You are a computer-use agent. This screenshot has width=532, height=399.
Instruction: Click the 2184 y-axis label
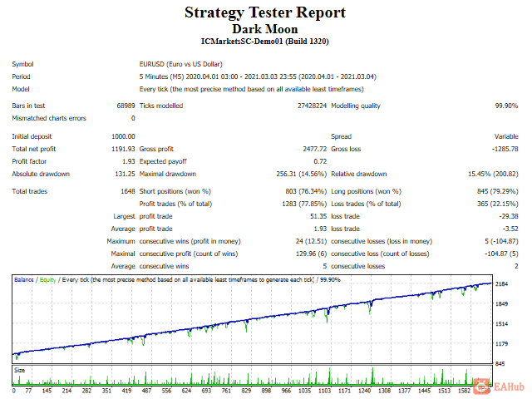coord(501,284)
